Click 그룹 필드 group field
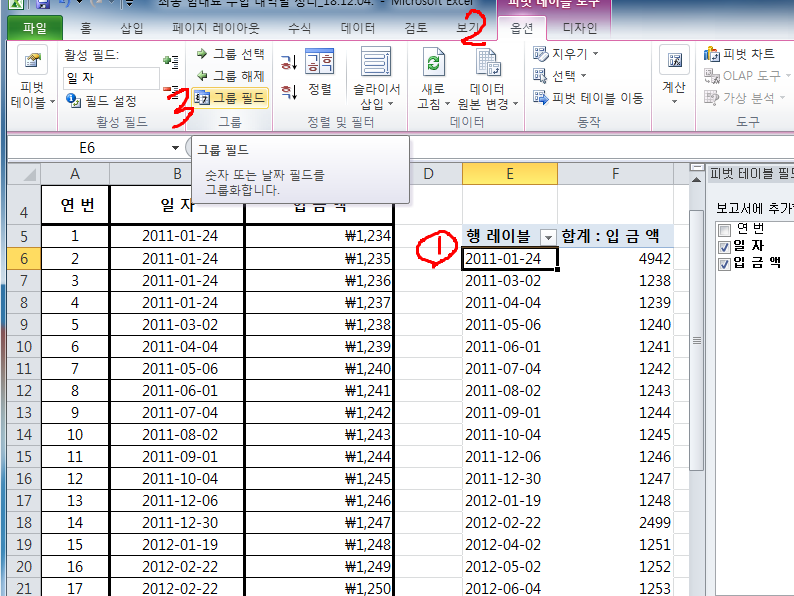The width and height of the screenshot is (794, 596). (230, 98)
